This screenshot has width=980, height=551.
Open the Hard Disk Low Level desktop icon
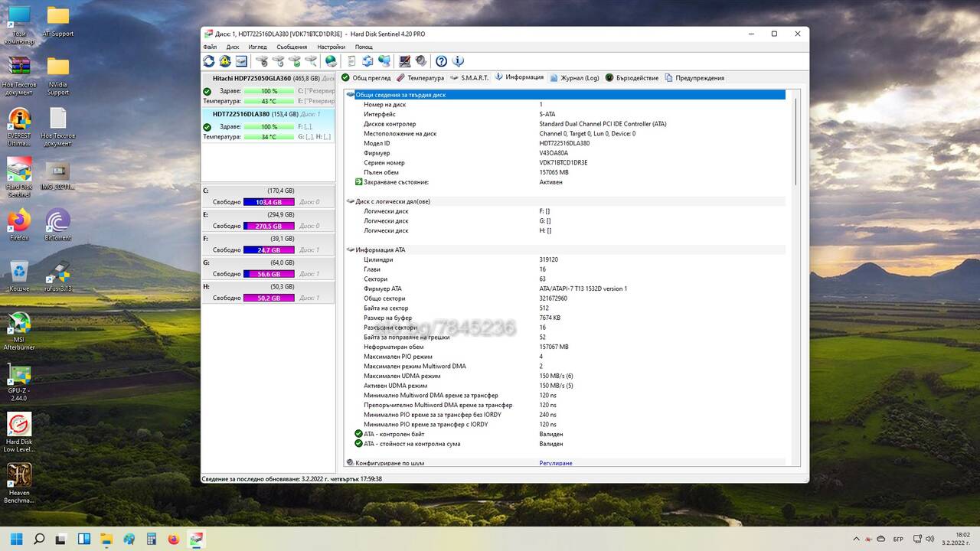(x=19, y=432)
